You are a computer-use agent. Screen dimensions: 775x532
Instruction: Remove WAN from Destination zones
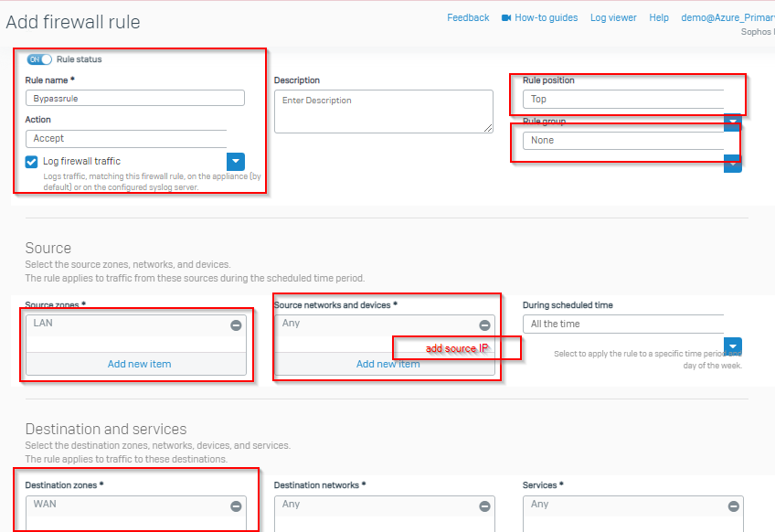(x=237, y=505)
